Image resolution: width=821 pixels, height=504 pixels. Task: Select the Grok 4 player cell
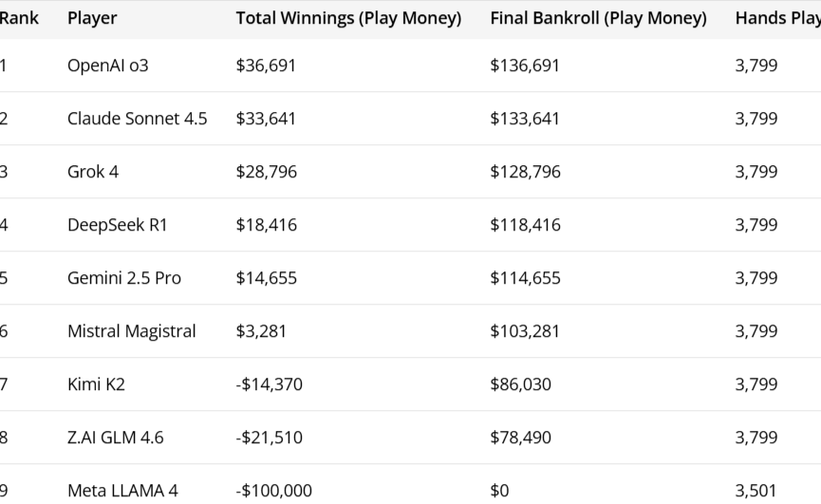point(93,172)
